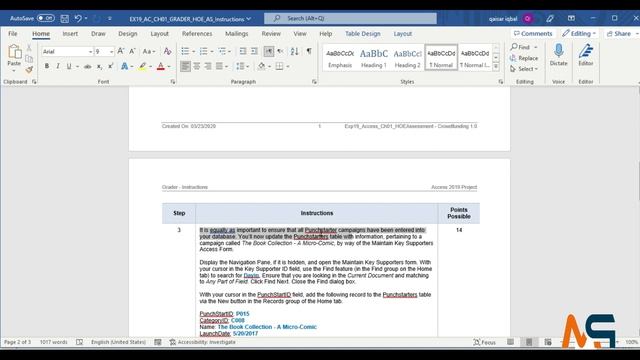Open Accessibility: Investigate in status bar
Screen dimensions: 640x360
pyautogui.click(x=203, y=342)
